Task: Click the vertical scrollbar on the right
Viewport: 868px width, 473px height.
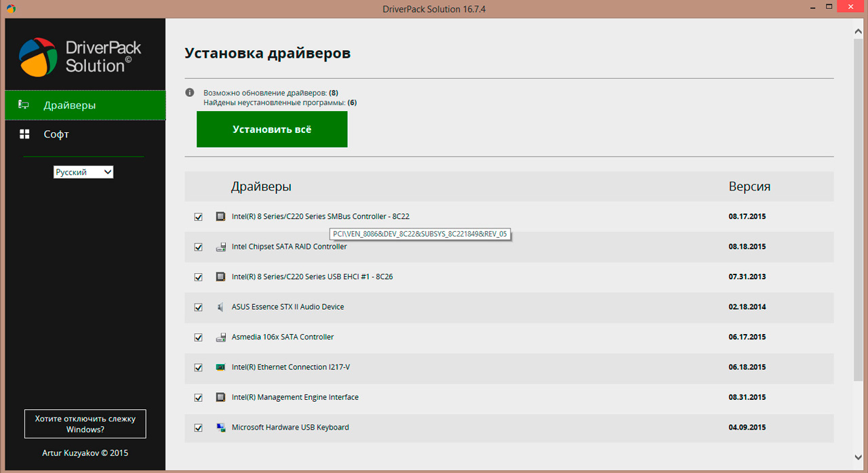Action: (x=859, y=203)
